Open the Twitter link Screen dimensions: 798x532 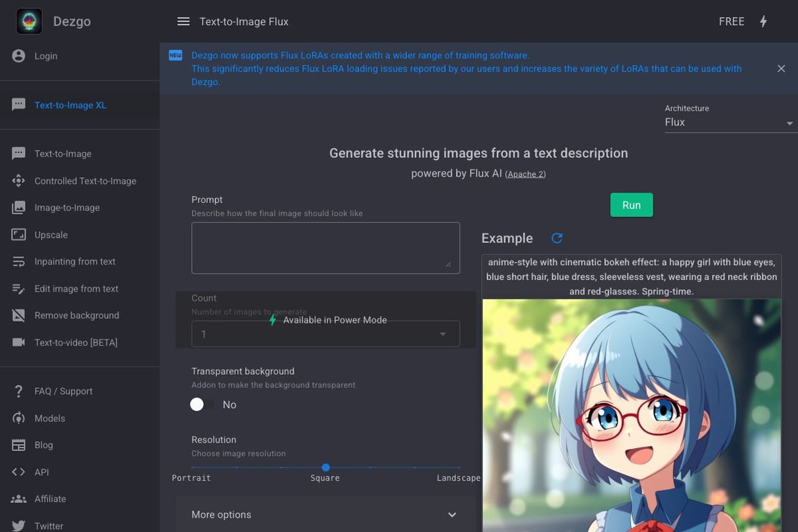[x=80, y=525]
